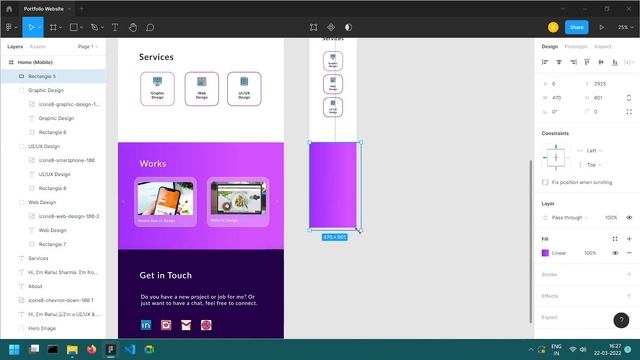Select the Text tool

[x=115, y=27]
